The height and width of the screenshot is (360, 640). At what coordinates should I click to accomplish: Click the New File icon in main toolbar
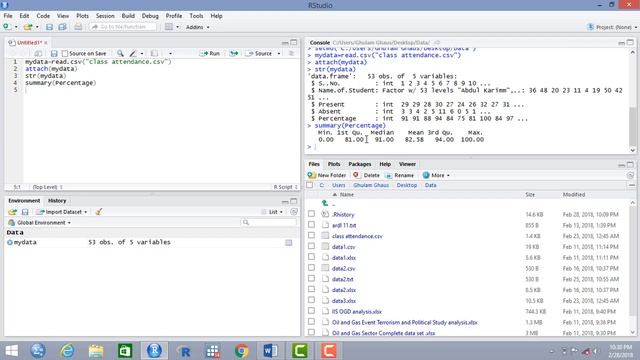click(7, 27)
